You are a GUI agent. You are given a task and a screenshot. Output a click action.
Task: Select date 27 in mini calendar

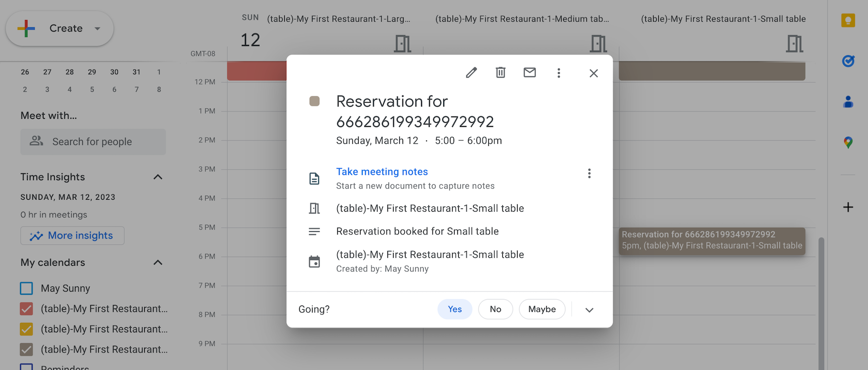coord(47,72)
